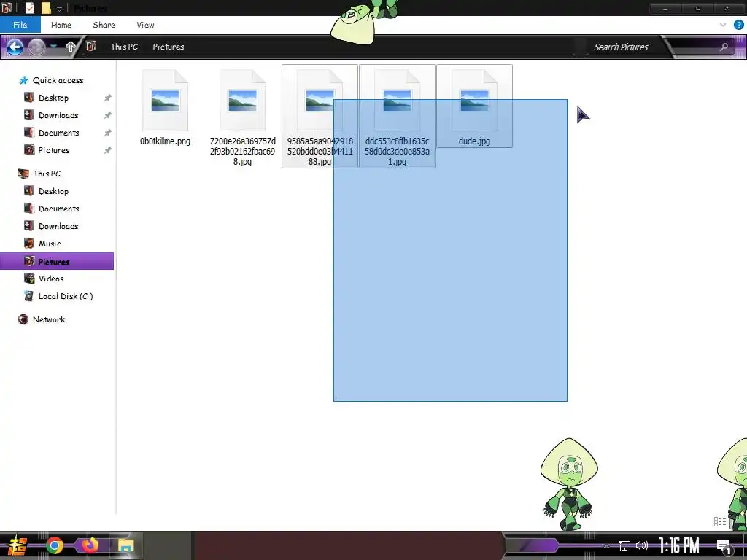747x560 pixels.
Task: Click the New Folder quick access icon
Action: point(46,8)
